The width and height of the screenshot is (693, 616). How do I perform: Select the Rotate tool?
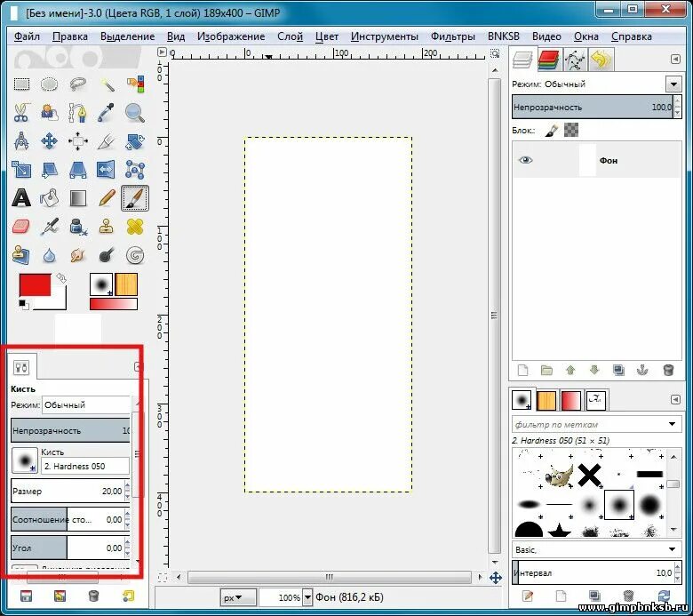(135, 141)
